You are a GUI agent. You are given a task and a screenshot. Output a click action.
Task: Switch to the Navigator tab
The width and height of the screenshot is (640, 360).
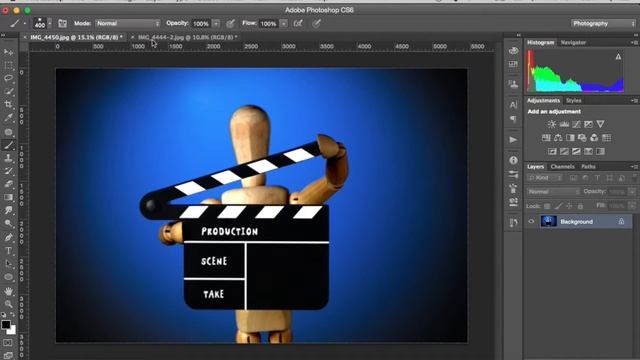(573, 42)
